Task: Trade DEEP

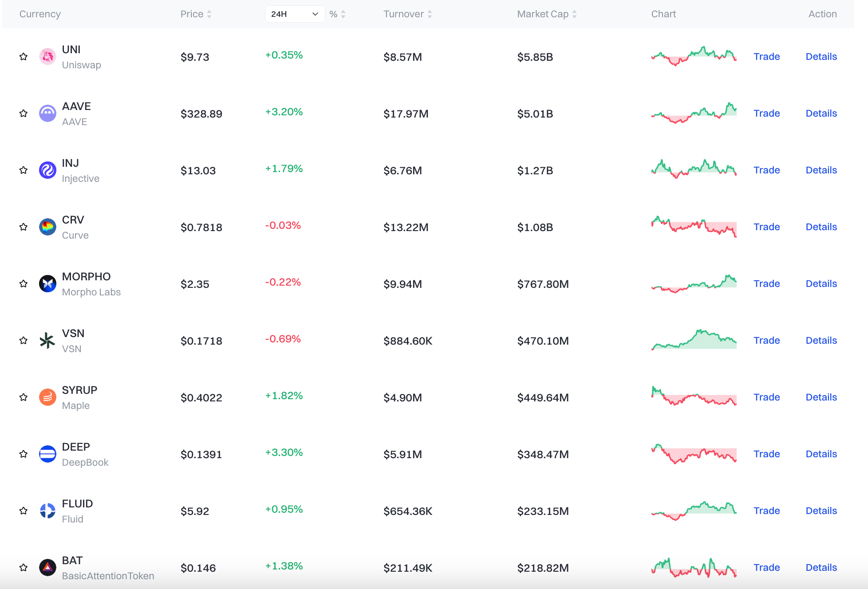Action: point(766,454)
